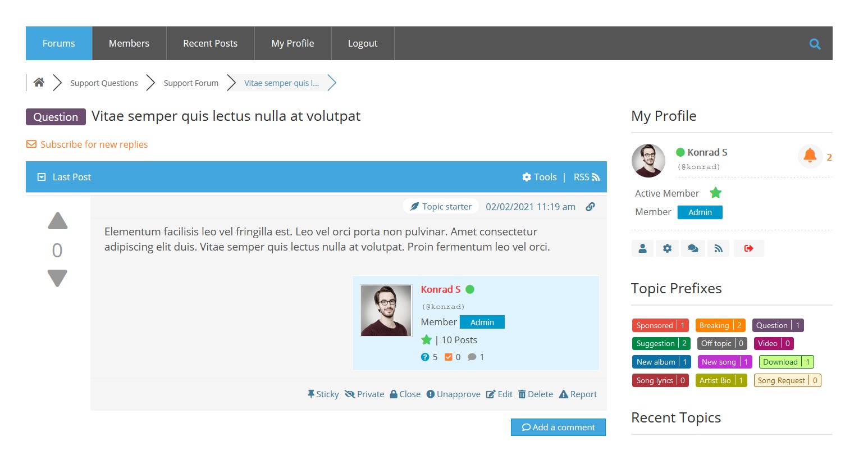Click the search magnifier icon

point(815,44)
